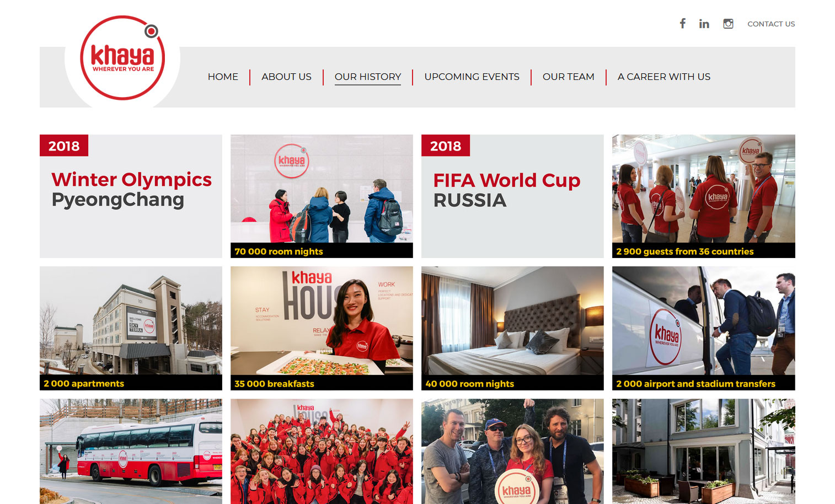This screenshot has width=835, height=504.
Task: Open the 35 000 breakfasts photo
Action: 322,329
